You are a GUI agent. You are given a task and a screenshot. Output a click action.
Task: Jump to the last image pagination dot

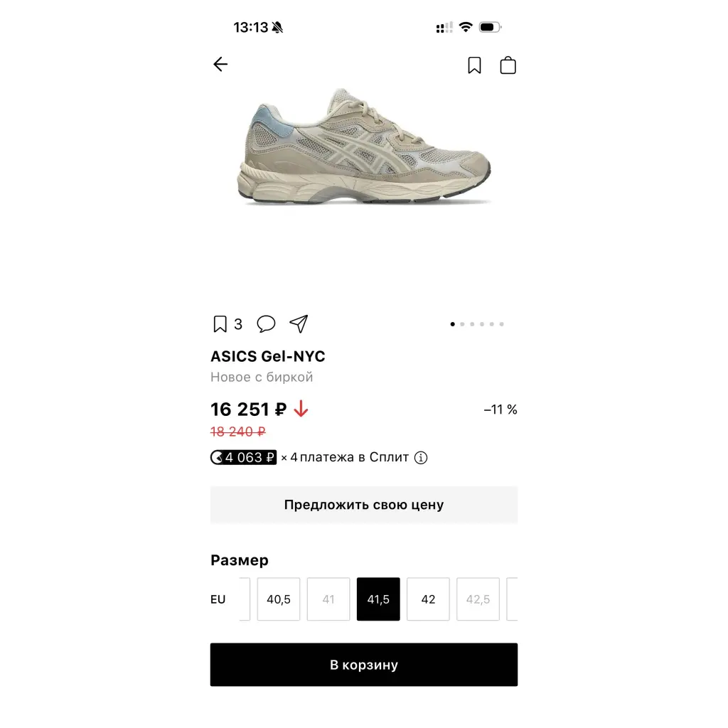501,324
